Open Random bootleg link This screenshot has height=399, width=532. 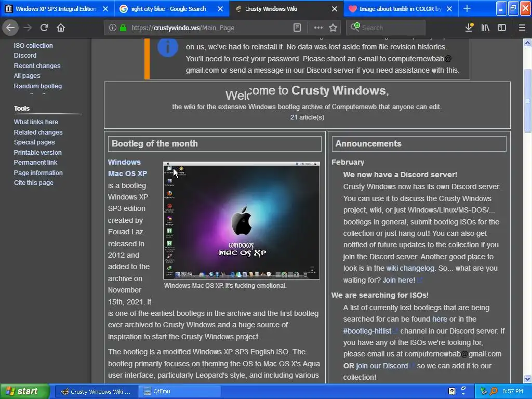click(x=37, y=86)
